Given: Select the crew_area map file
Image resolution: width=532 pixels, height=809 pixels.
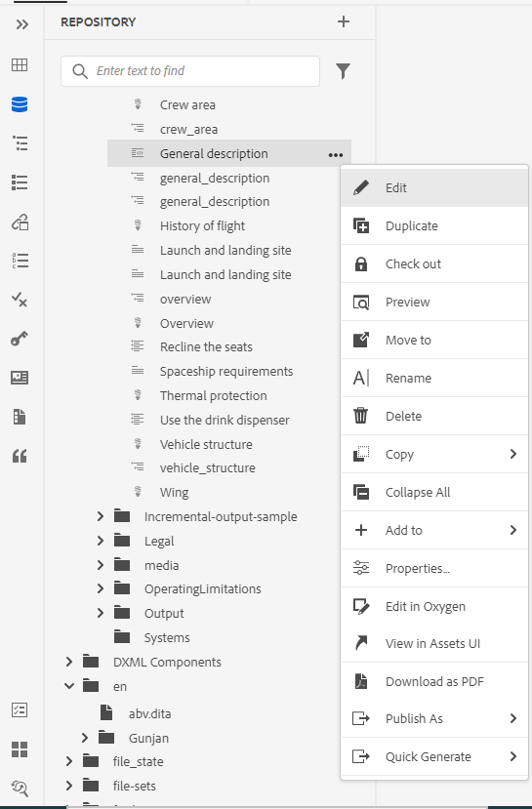Looking at the screenshot, I should point(188,130).
